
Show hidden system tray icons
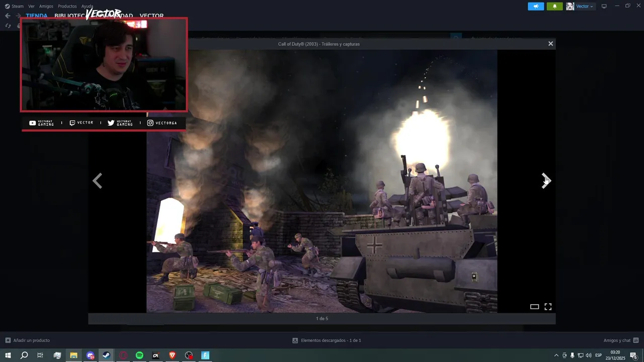(x=556, y=355)
